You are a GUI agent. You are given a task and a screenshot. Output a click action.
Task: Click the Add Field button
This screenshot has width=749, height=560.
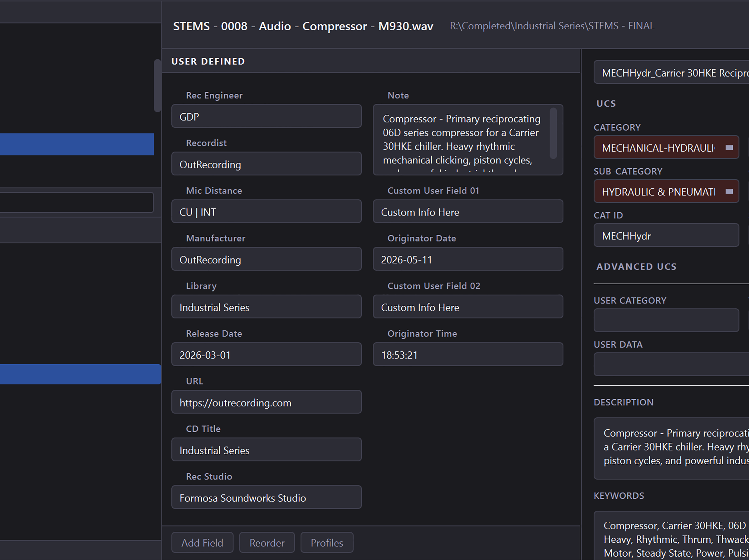[x=202, y=543]
